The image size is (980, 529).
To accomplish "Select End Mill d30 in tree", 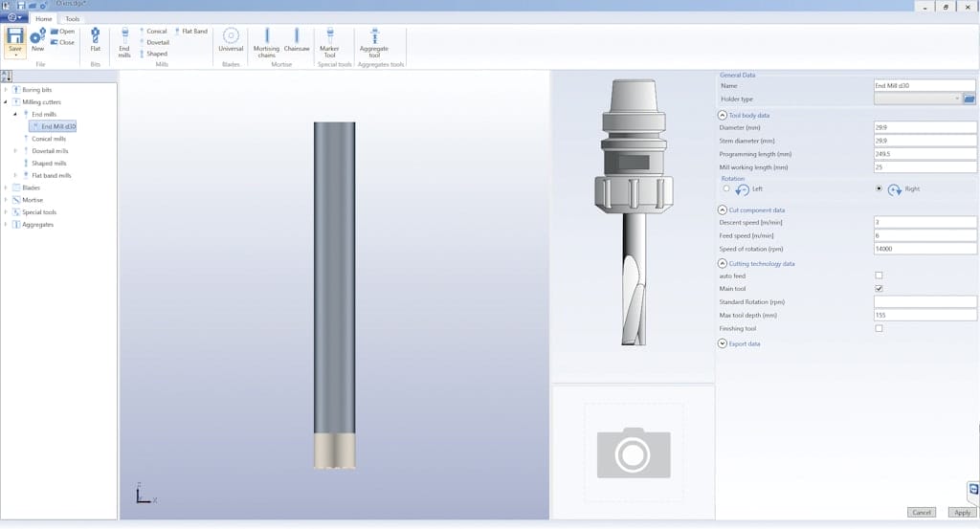I will click(58, 126).
